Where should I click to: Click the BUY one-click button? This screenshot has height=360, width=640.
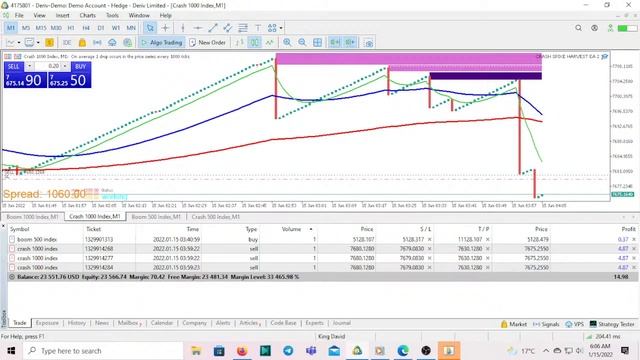(x=80, y=67)
